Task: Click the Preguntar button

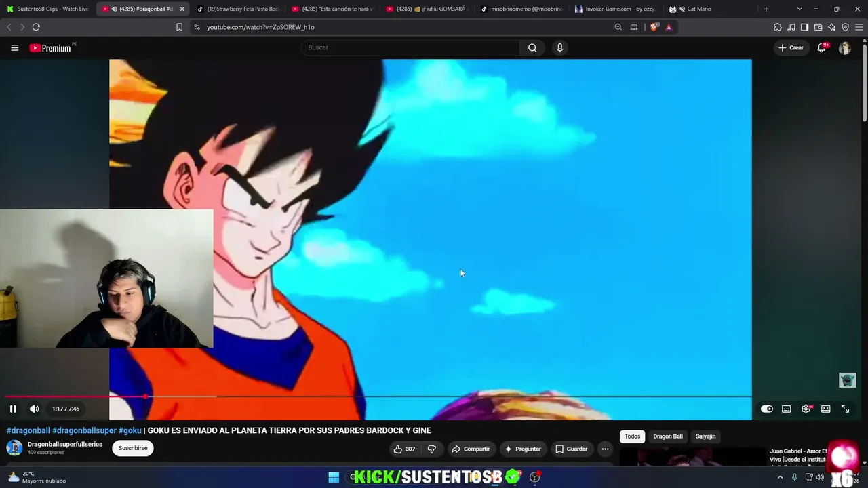Action: pyautogui.click(x=522, y=449)
